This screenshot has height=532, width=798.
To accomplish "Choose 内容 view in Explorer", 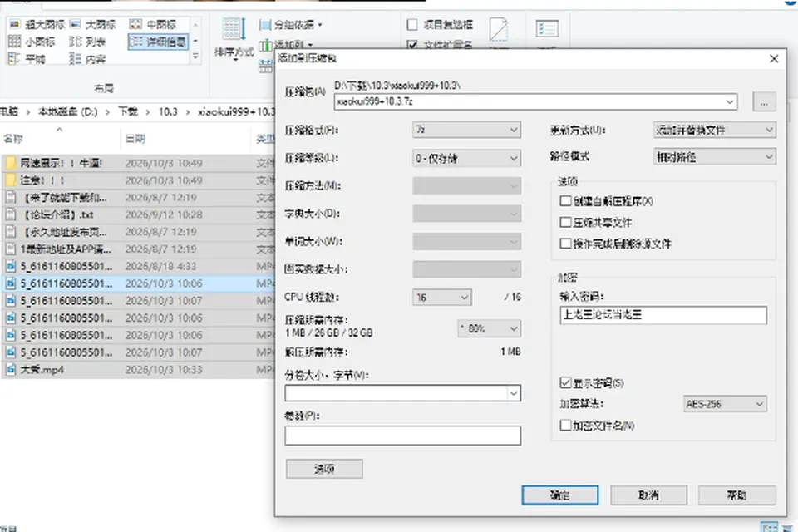I will pos(87,58).
